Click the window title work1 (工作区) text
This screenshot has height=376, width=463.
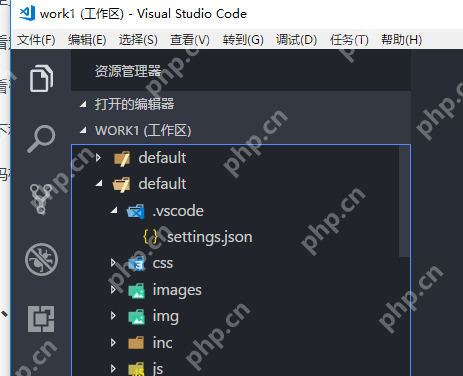[82, 14]
